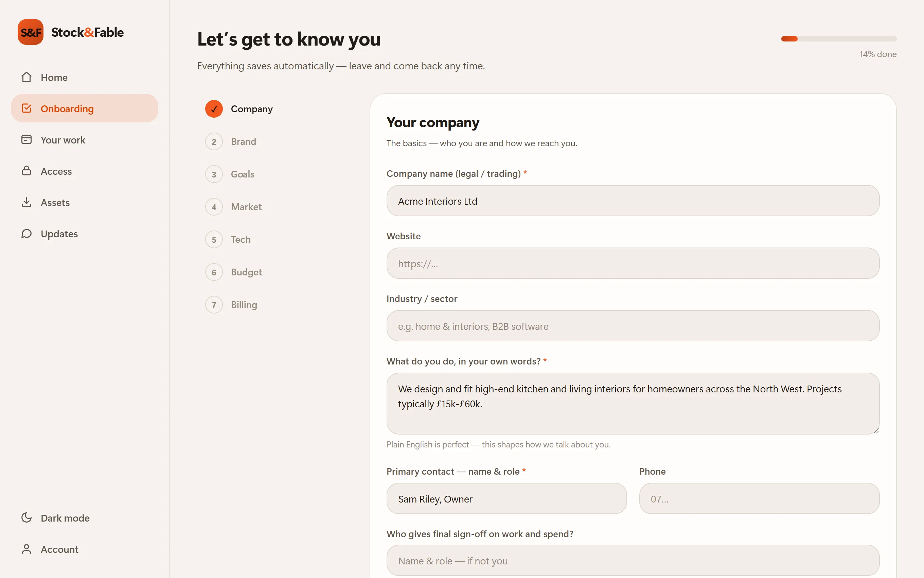This screenshot has width=924, height=578.
Task: Click the step 7 circle for Billing
Action: 214,305
